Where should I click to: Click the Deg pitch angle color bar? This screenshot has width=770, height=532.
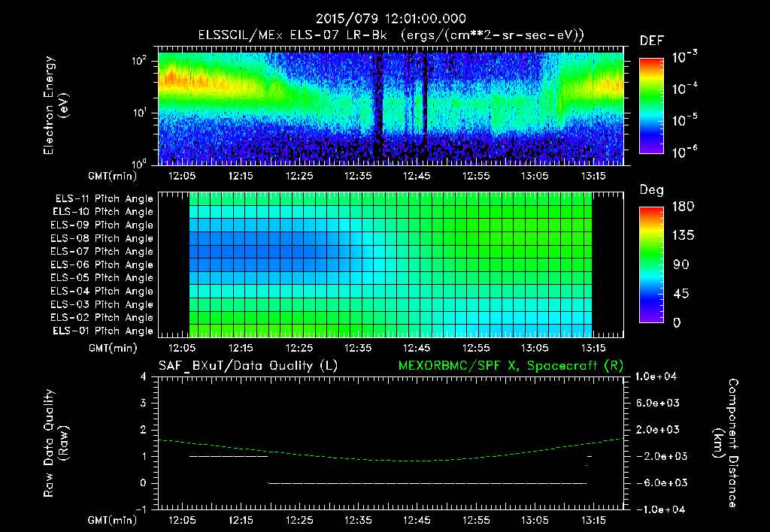(651, 264)
